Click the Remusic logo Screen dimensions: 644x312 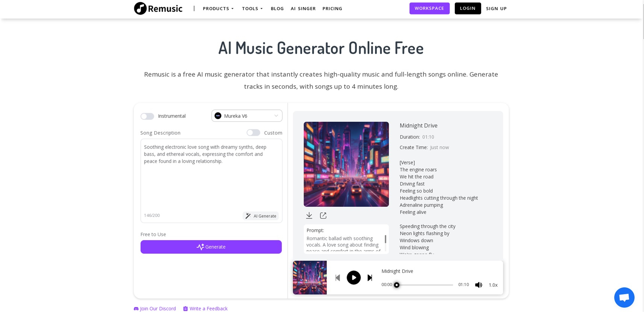[x=158, y=8]
